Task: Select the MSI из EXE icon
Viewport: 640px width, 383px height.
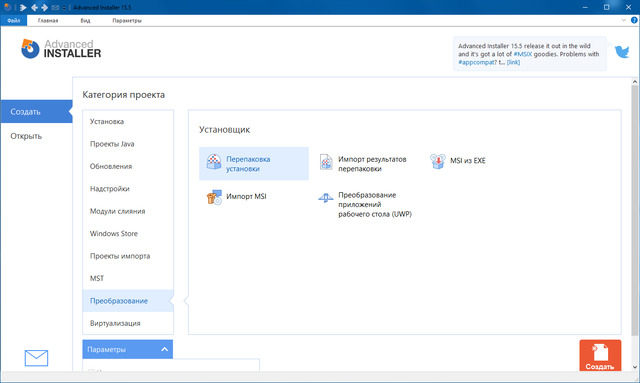Action: coord(438,161)
